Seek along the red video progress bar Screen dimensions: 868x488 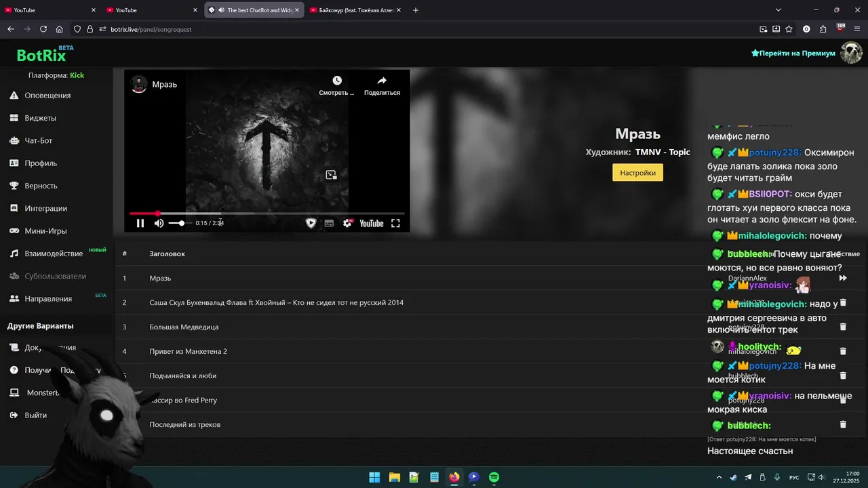267,213
